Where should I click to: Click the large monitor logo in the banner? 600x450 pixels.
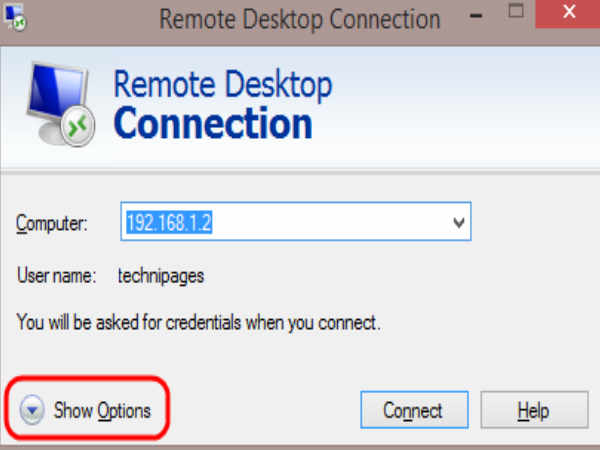60,104
